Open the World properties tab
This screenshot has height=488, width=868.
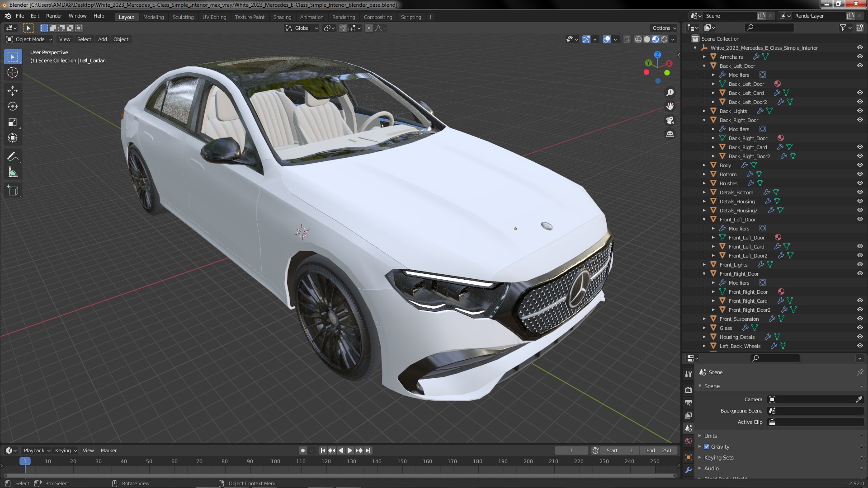[689, 441]
